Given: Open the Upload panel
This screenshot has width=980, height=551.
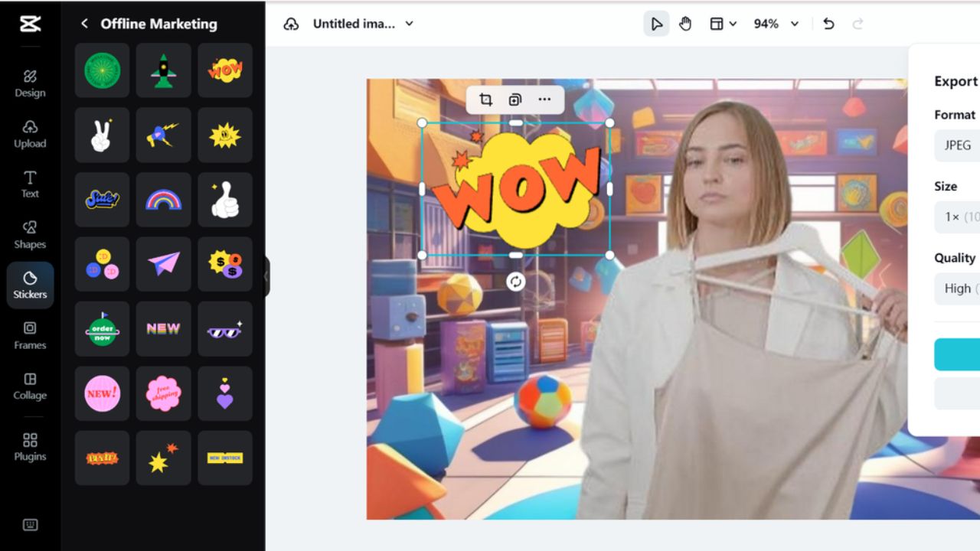Looking at the screenshot, I should (x=30, y=133).
